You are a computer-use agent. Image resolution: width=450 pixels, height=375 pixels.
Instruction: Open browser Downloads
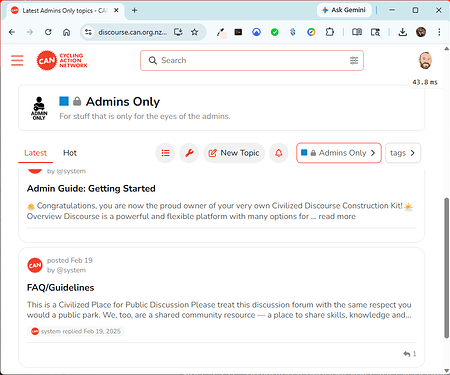(403, 32)
